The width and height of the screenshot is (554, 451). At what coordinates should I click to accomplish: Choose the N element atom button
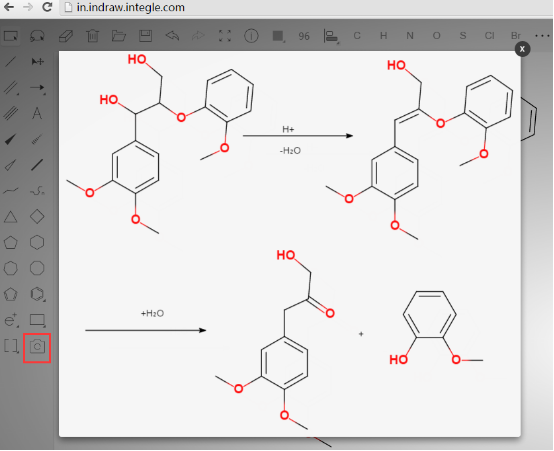[x=410, y=36]
